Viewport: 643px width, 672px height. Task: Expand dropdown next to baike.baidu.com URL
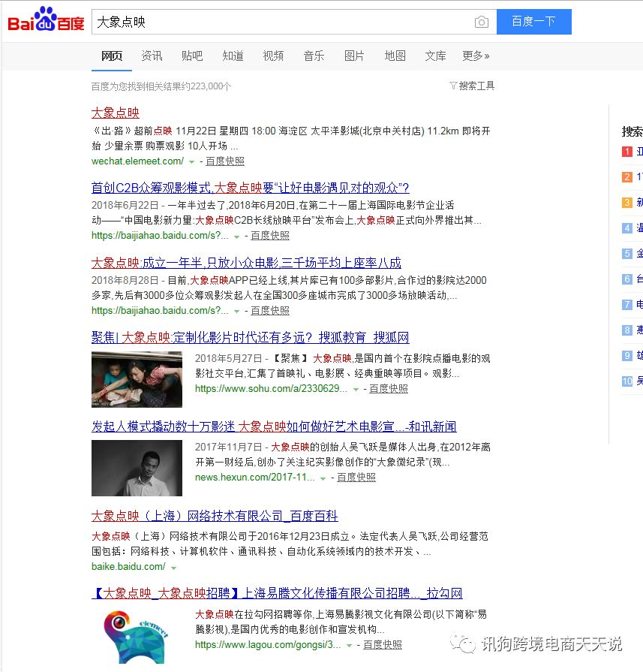point(173,568)
